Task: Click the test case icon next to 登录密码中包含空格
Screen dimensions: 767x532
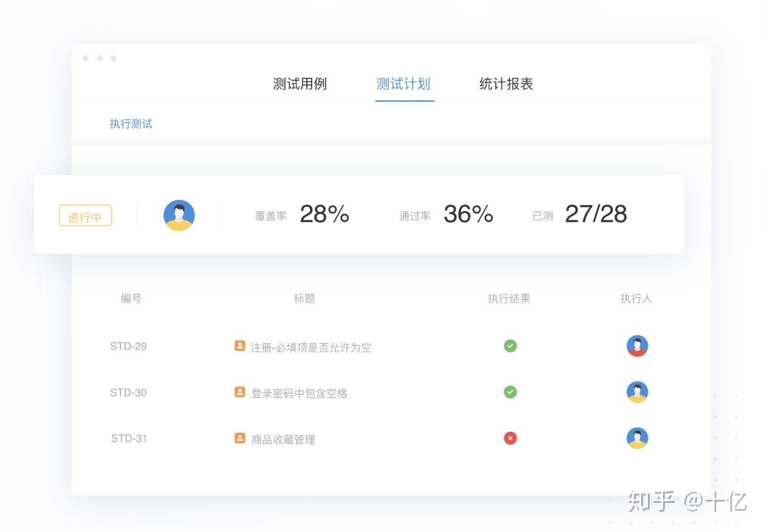Action: (239, 392)
